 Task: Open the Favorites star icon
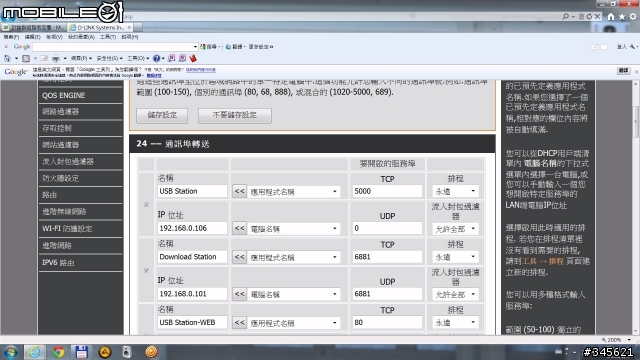point(622,17)
